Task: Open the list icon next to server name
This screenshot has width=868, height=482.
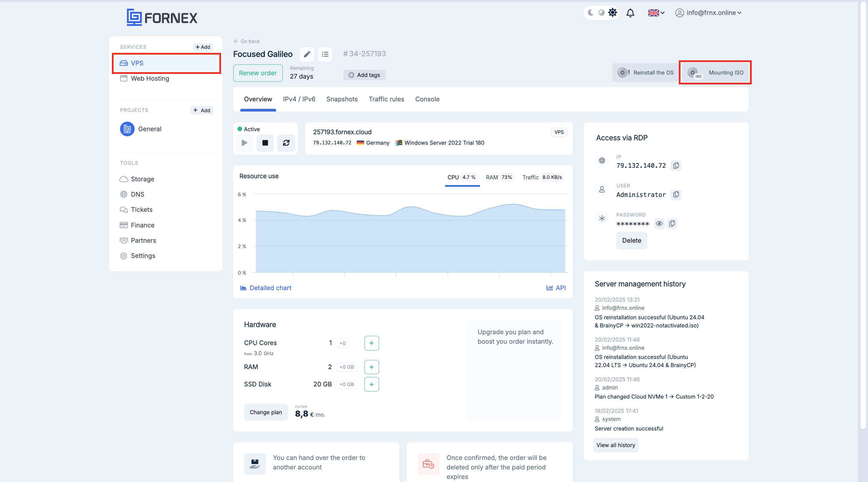Action: [325, 54]
